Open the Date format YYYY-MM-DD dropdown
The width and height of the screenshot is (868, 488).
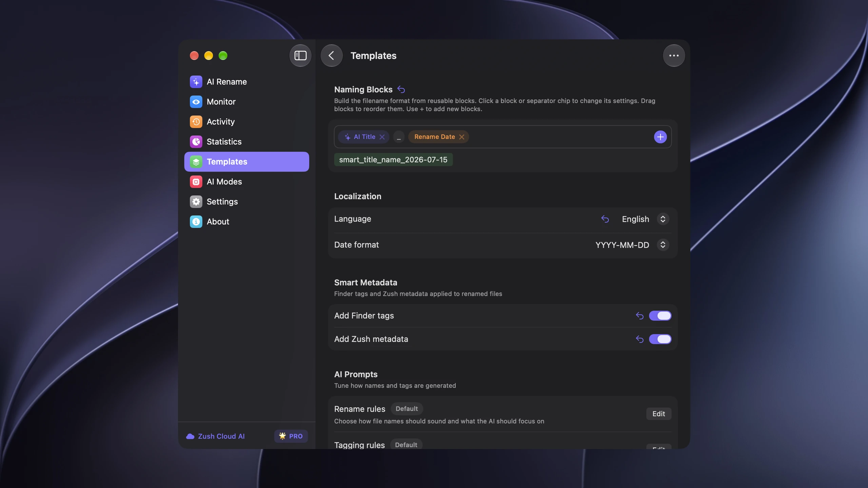pos(632,245)
